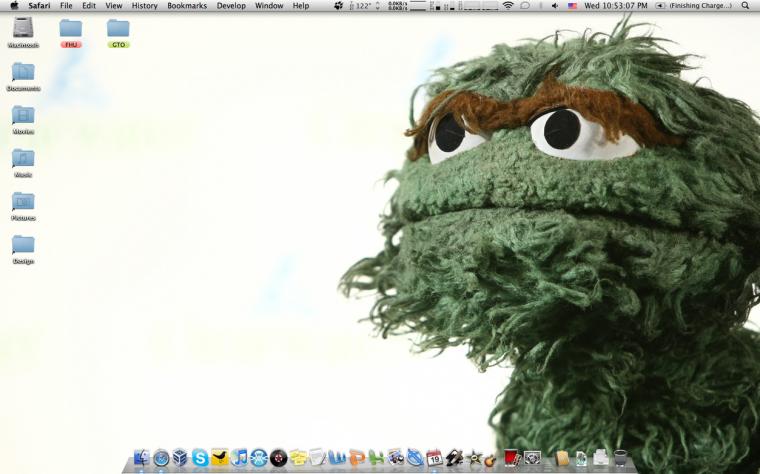Launch Microsoft Excel from the Dock
This screenshot has height=474, width=760.
point(376,457)
